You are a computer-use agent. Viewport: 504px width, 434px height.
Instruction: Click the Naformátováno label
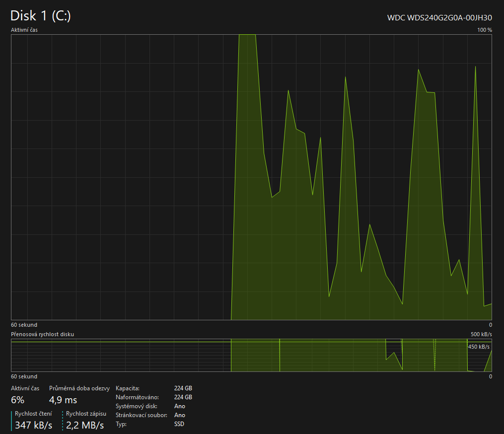click(x=137, y=397)
